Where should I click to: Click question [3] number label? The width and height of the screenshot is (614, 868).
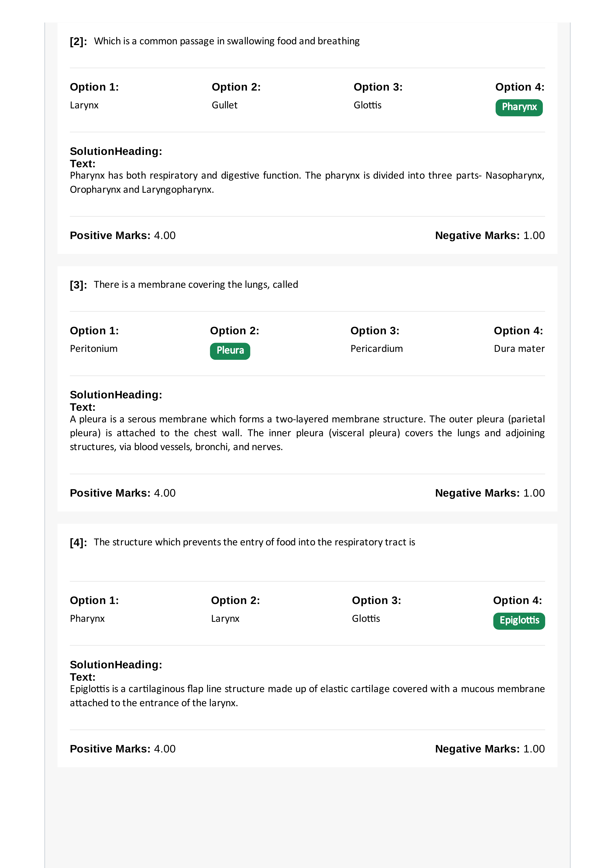(78, 285)
